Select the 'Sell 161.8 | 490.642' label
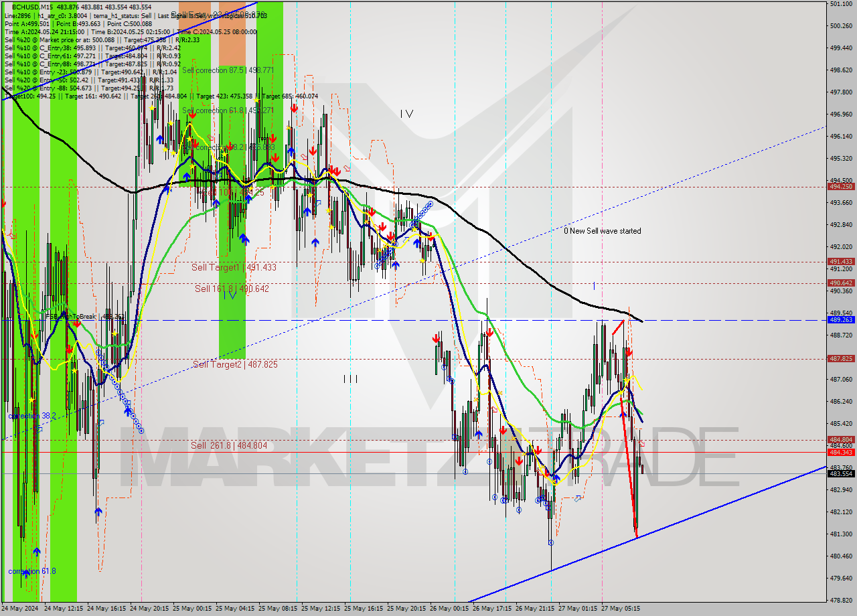Image resolution: width=857 pixels, height=616 pixels. click(x=232, y=289)
